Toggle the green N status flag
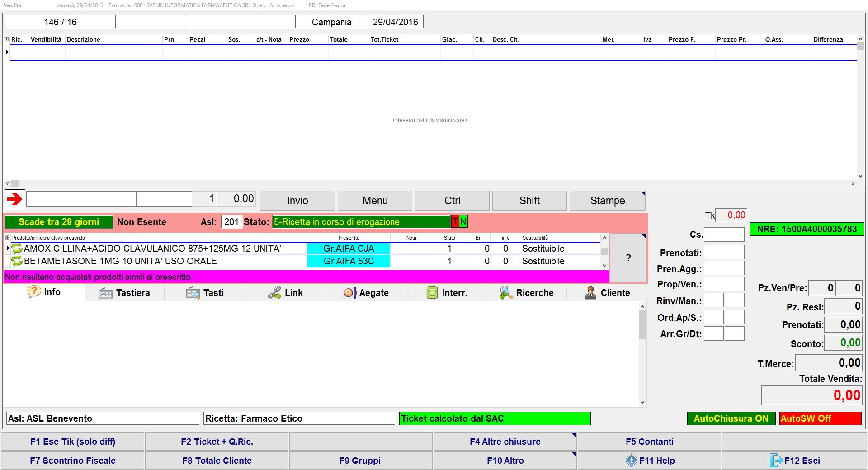The image size is (868, 470). pyautogui.click(x=463, y=222)
